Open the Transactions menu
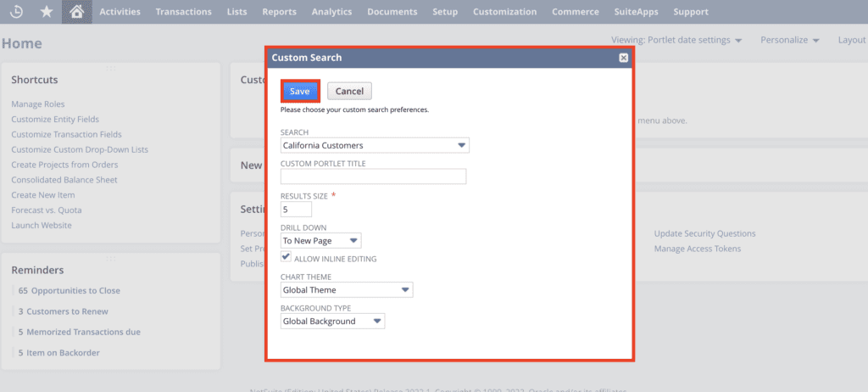 pyautogui.click(x=184, y=12)
